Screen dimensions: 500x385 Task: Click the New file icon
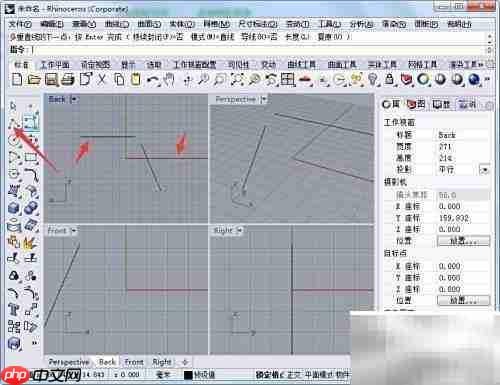16,79
